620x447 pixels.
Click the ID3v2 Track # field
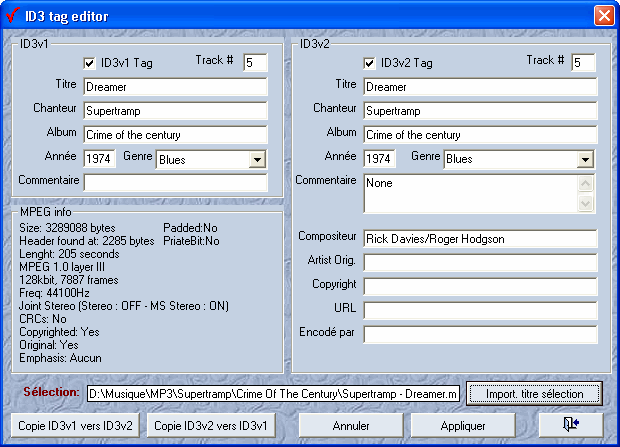[x=583, y=63]
